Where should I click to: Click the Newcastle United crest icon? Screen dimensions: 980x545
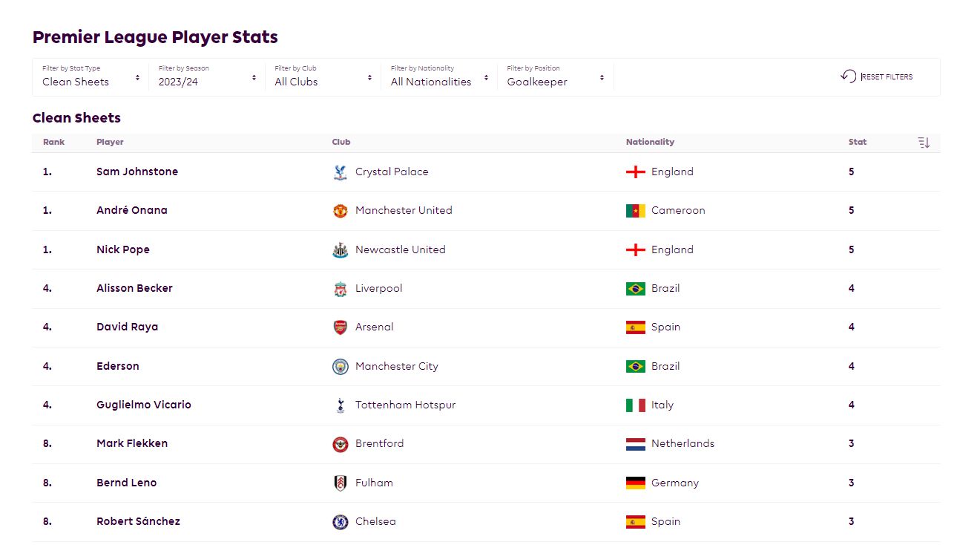tap(340, 250)
